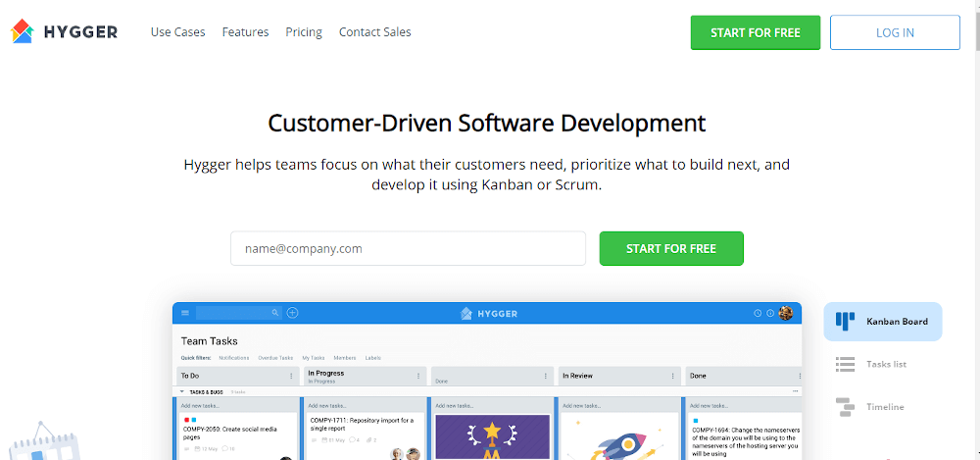This screenshot has height=460, width=980.
Task: Open the Features menu
Action: [x=245, y=32]
